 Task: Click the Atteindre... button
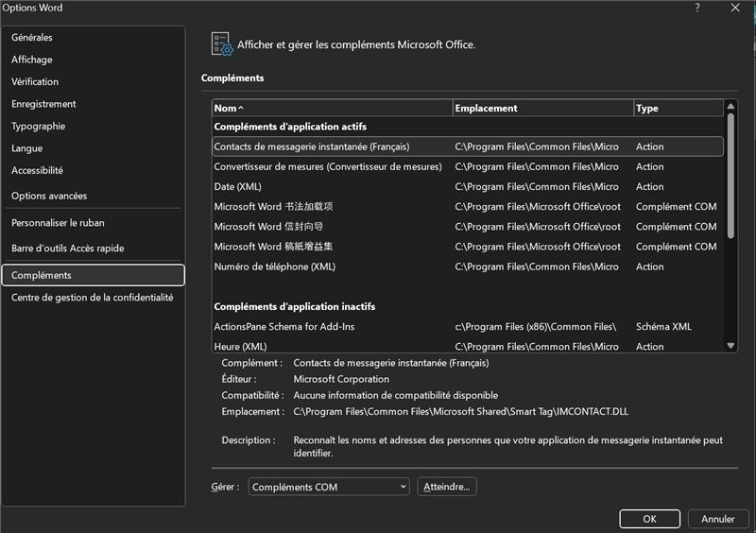click(446, 487)
